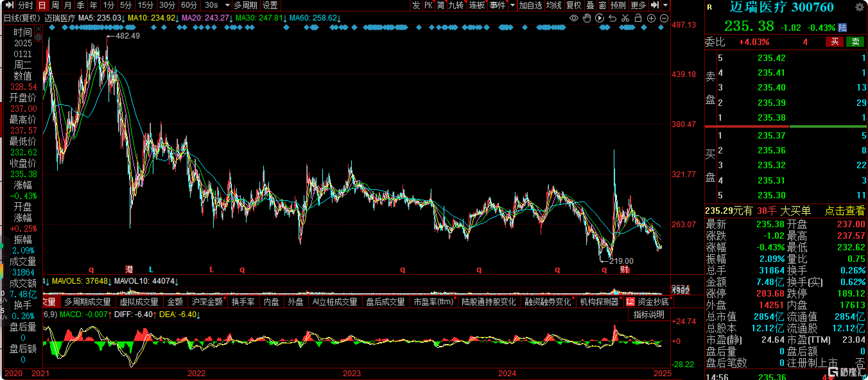Select the scissors cut-range tool
The width and height of the screenshot is (868, 380).
point(625,18)
